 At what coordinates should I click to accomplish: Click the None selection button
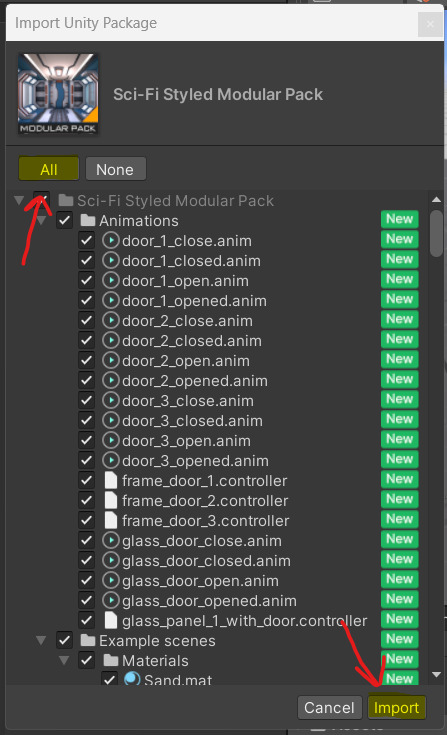coord(115,169)
